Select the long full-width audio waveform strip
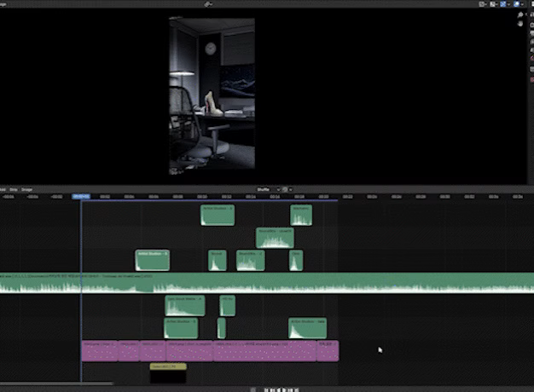This screenshot has height=392, width=534. tap(267, 283)
